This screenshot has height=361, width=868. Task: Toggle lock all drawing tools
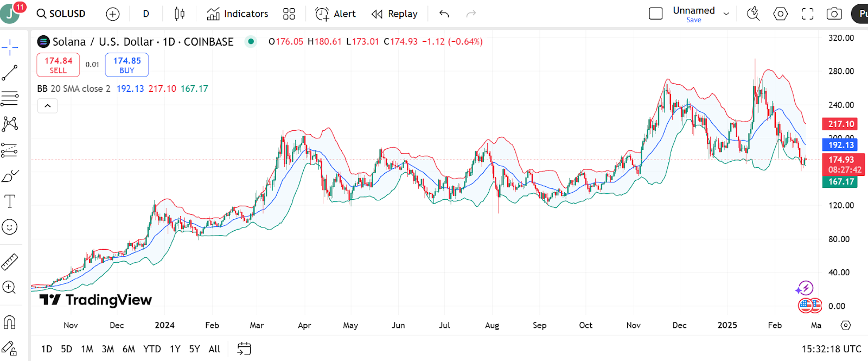coord(10,348)
